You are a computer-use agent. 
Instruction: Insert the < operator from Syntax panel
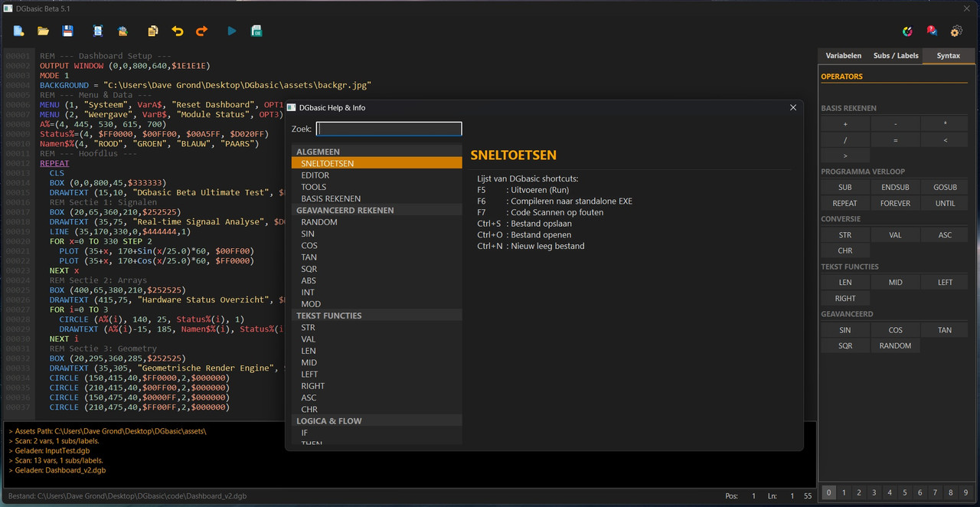[x=946, y=140]
